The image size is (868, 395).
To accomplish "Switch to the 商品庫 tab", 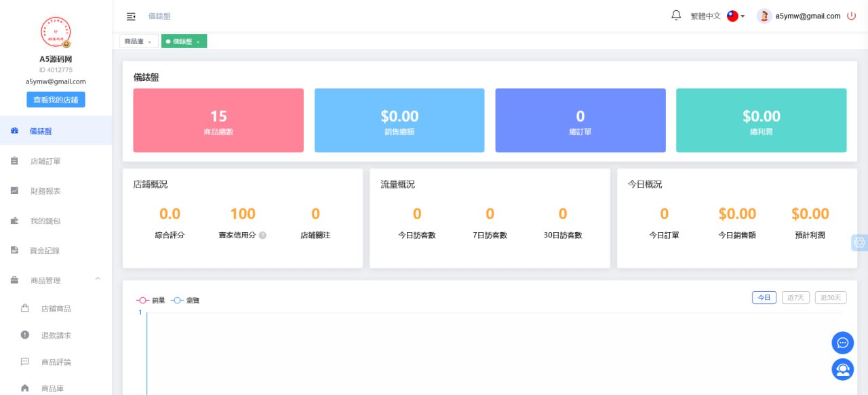I will [134, 41].
